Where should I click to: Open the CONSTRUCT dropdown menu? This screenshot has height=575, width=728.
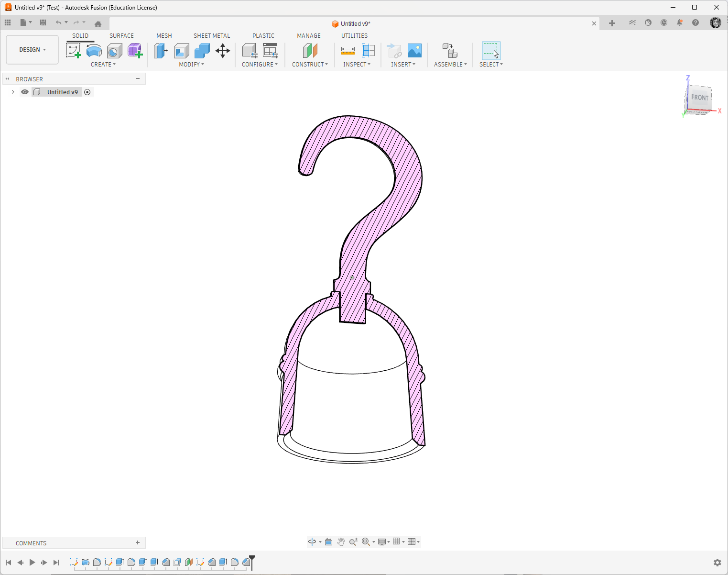[x=310, y=65]
